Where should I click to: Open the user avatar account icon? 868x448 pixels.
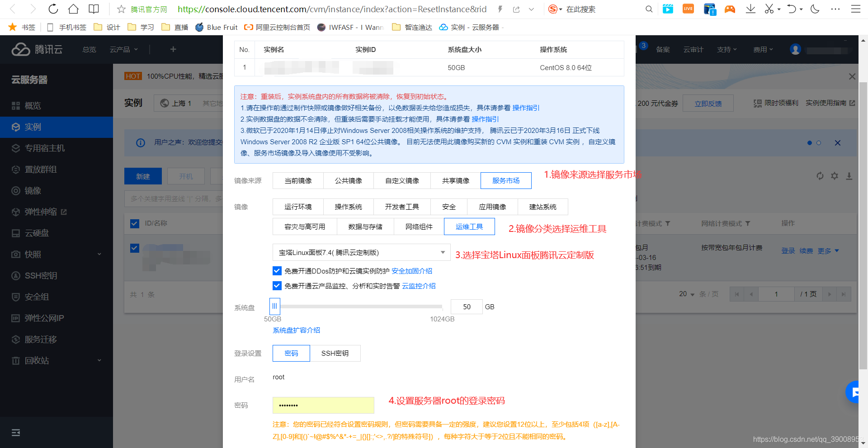pos(795,49)
